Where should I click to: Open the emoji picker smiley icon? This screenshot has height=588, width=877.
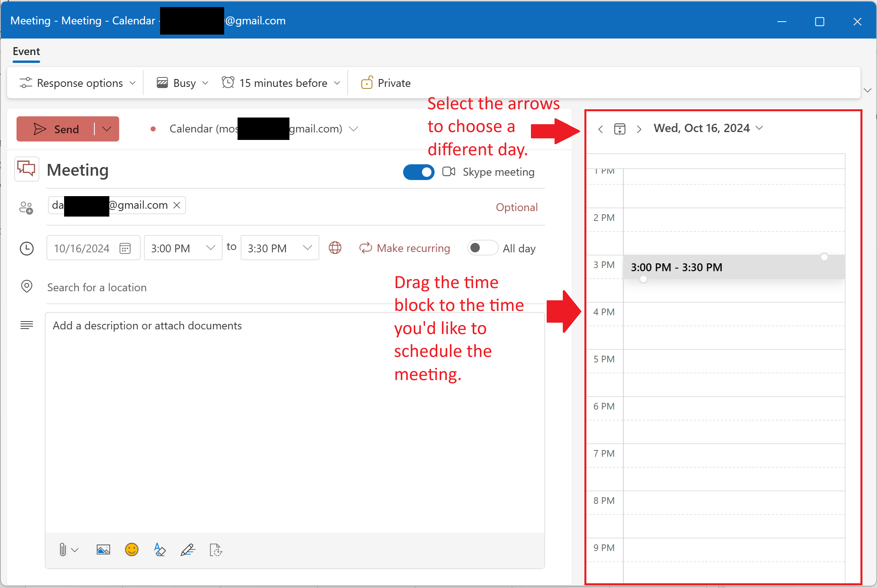tap(132, 549)
